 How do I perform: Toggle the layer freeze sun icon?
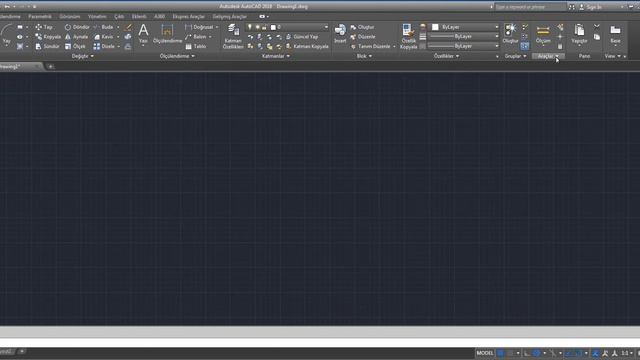[257, 27]
